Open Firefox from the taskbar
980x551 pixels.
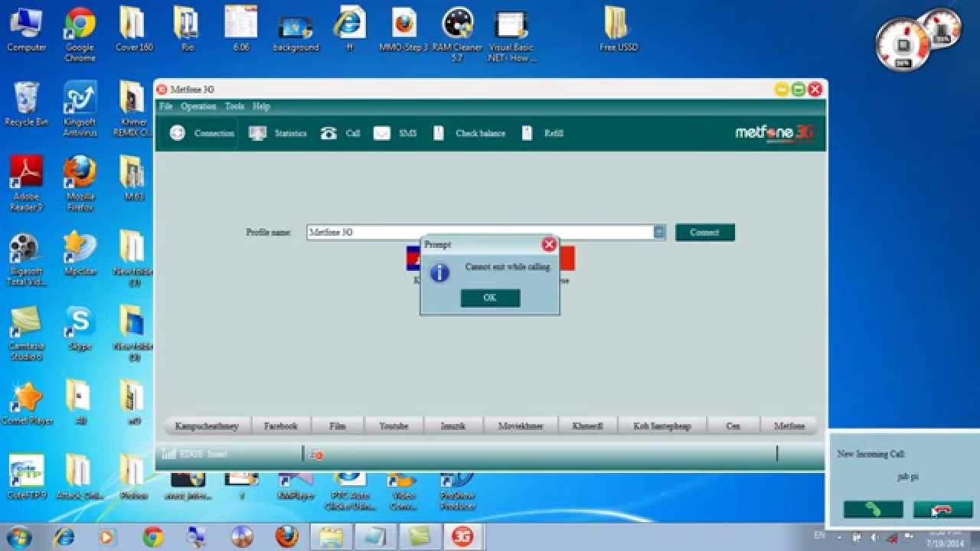point(286,536)
